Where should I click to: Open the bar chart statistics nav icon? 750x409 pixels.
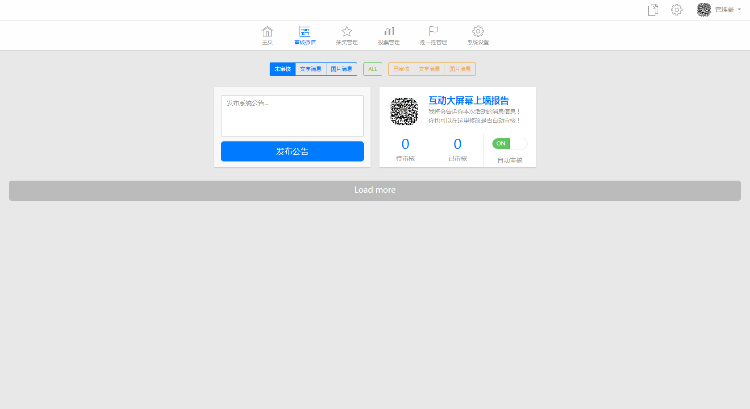389,32
